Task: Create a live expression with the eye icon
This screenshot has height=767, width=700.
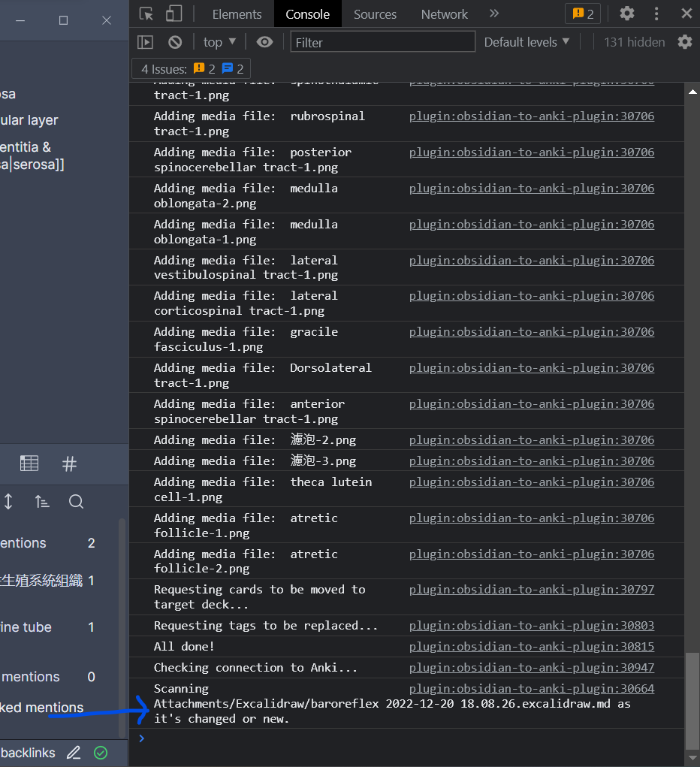Action: coord(264,41)
